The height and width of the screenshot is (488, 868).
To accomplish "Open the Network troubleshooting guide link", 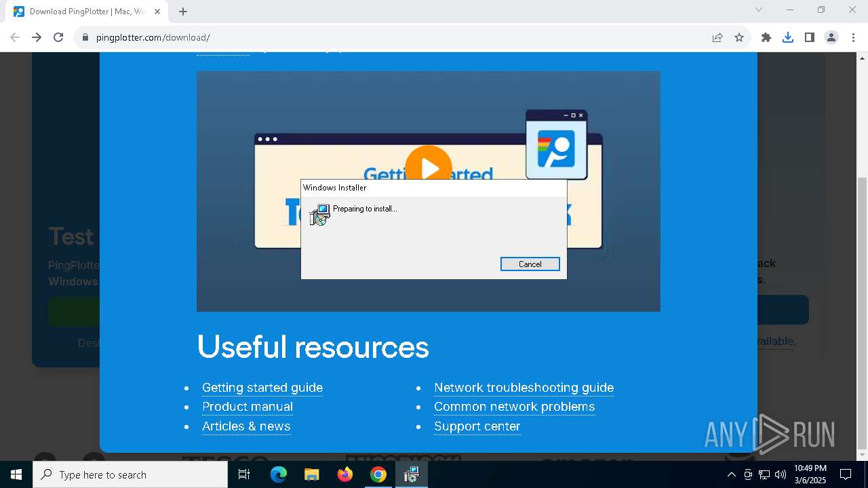I will [x=524, y=388].
